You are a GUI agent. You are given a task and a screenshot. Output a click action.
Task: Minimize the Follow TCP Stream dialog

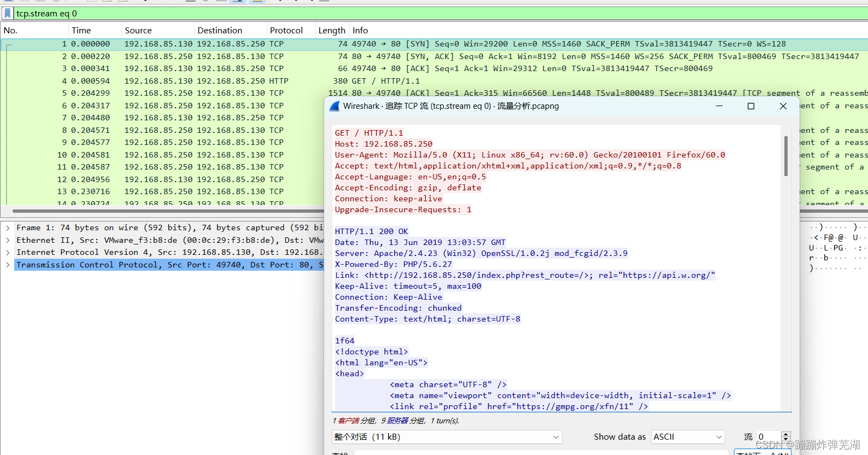[719, 106]
